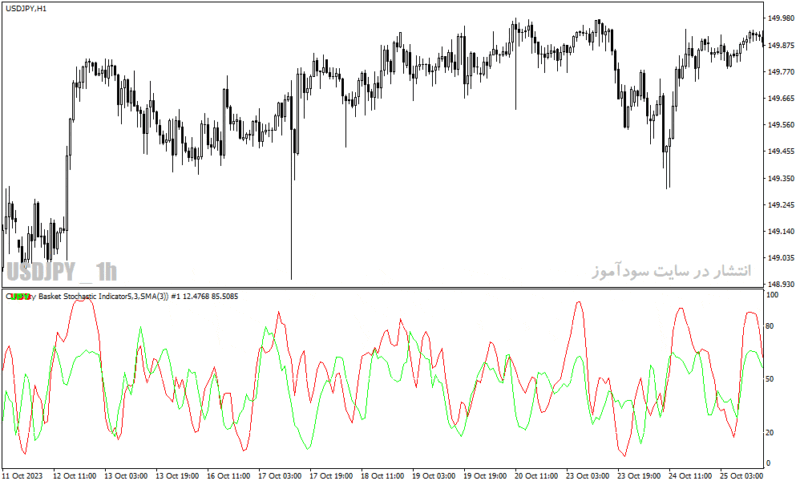Viewport: 800px width, 485px height.
Task: Select the 148.930 price axis label
Action: (x=781, y=284)
